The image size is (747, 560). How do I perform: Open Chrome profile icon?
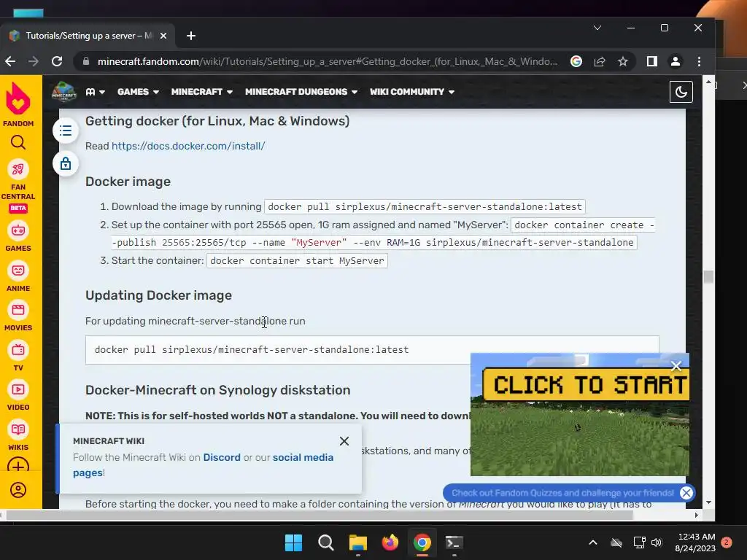675,61
